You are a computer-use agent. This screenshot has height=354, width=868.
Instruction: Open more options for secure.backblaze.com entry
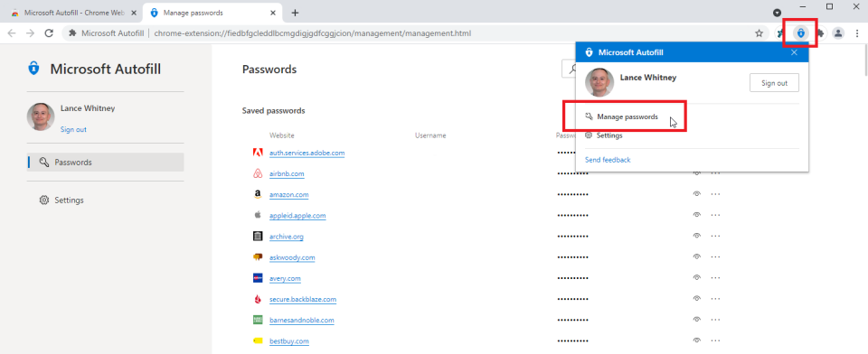coord(715,299)
